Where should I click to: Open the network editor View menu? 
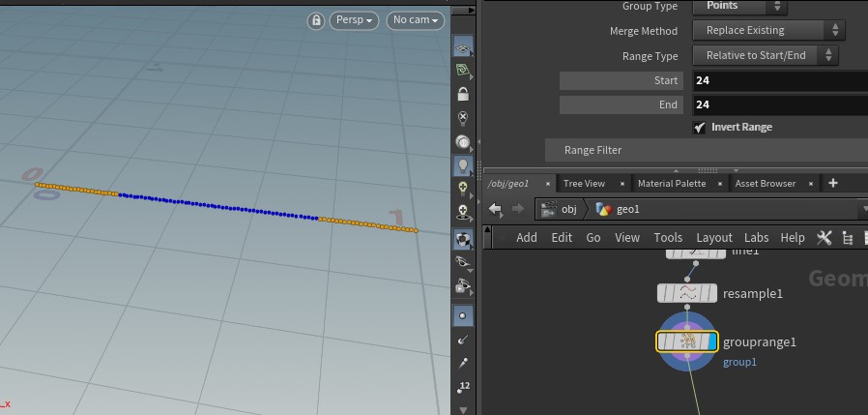627,238
